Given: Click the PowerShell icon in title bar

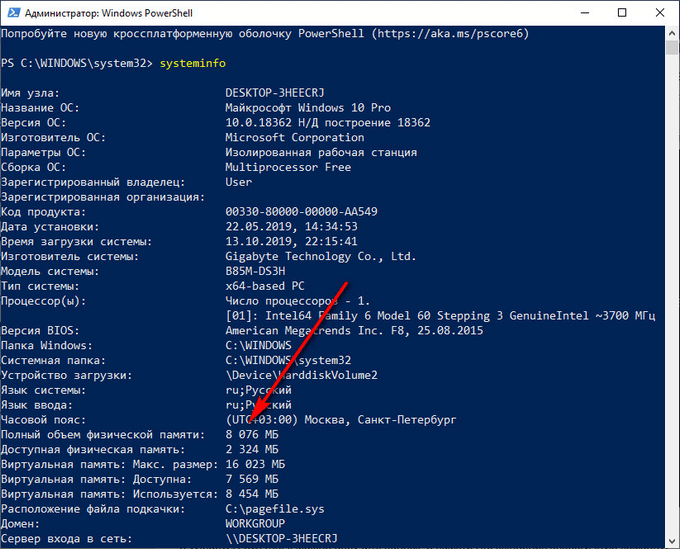Looking at the screenshot, I should coord(13,13).
